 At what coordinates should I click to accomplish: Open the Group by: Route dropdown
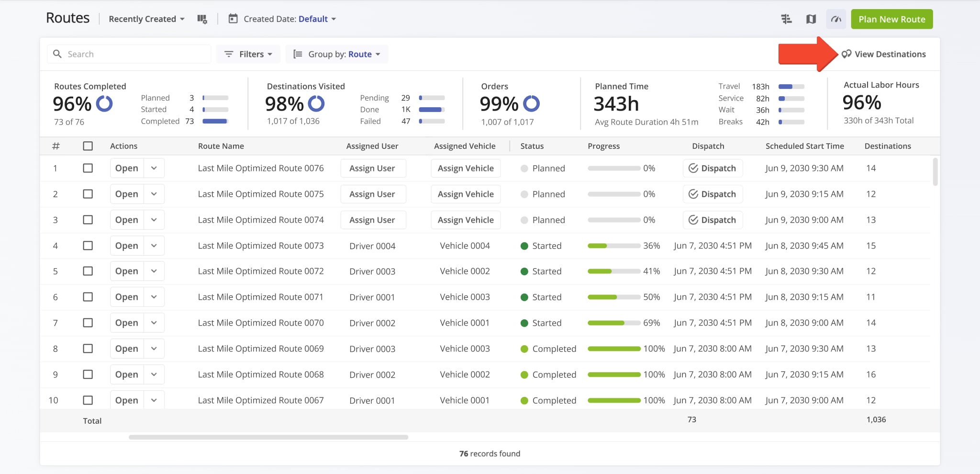336,54
